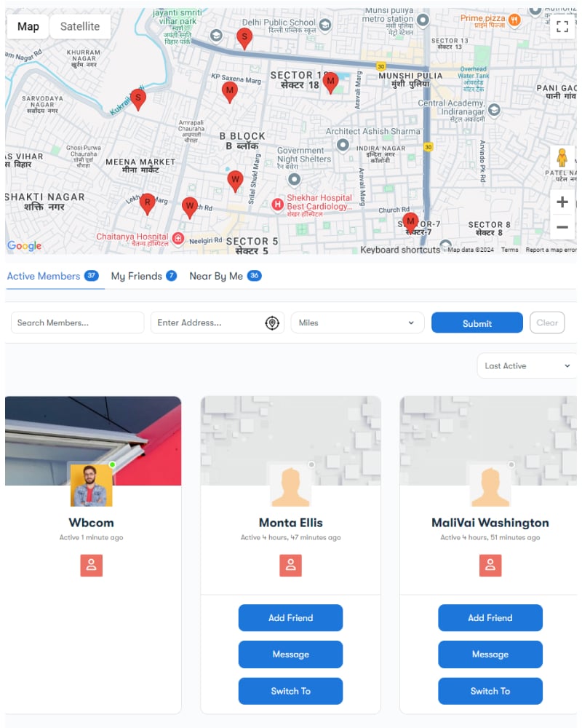Open the My Friends tab
582x728 pixels.
[x=144, y=276]
